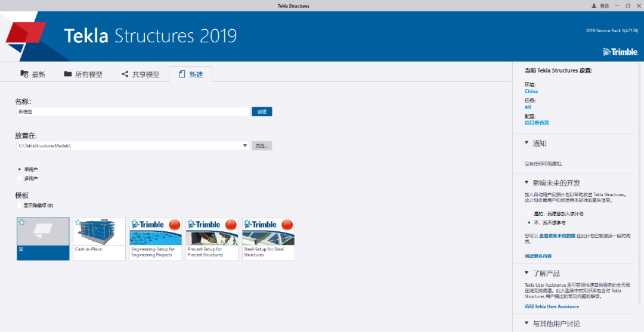This screenshot has width=644, height=332.
Task: Collapse the 影响未来的开发 section
Action: [527, 182]
